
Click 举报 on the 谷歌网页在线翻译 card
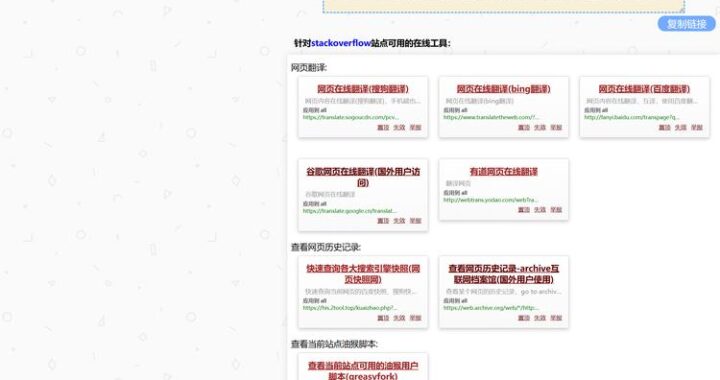click(415, 221)
